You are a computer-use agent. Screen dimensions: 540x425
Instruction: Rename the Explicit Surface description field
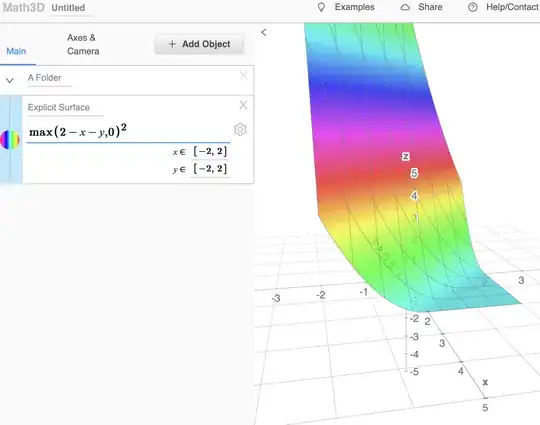point(65,107)
